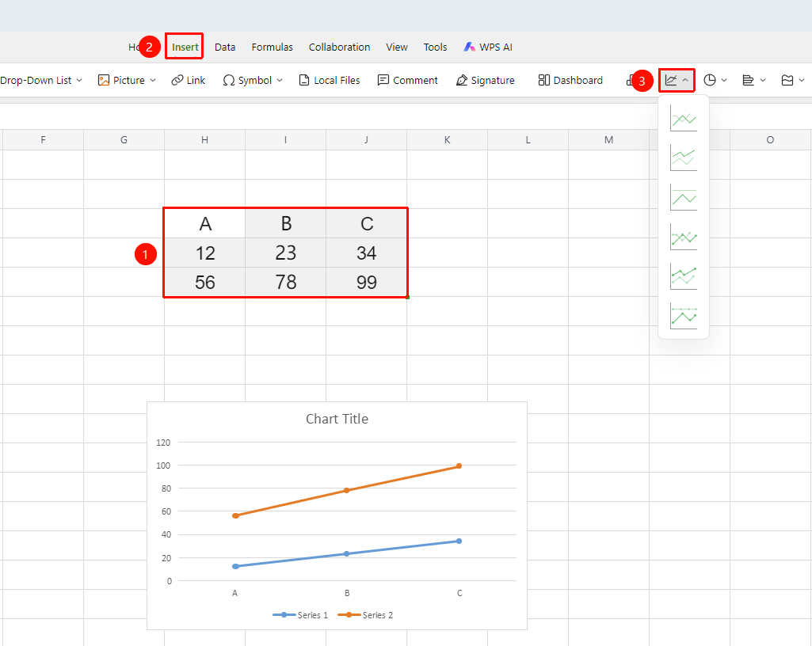Insert a hyperlink with the Link icon
The image size is (812, 646).
pyautogui.click(x=188, y=80)
